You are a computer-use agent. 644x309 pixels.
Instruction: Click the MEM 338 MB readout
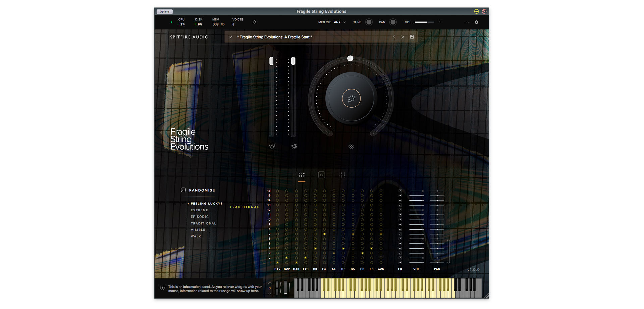click(x=218, y=22)
